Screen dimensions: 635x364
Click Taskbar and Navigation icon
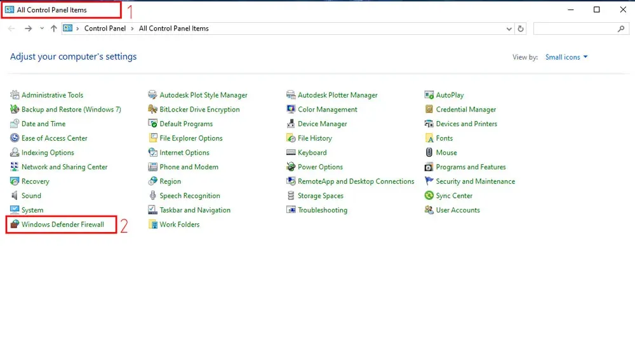(152, 210)
